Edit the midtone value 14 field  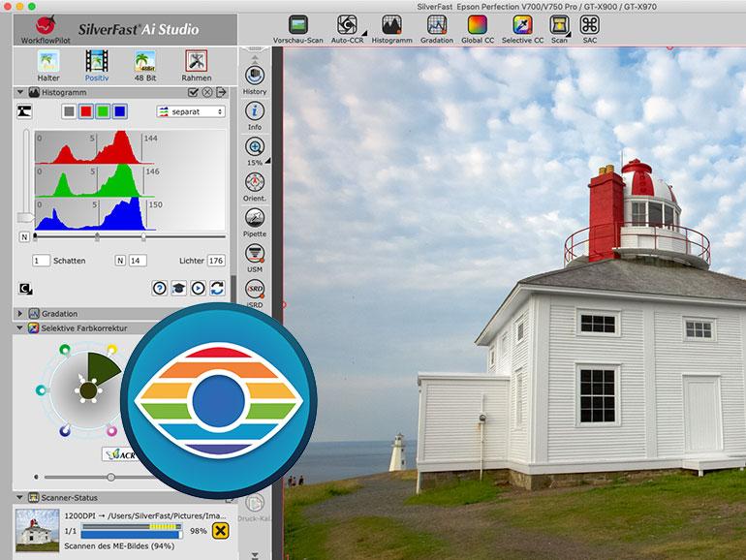(x=138, y=261)
